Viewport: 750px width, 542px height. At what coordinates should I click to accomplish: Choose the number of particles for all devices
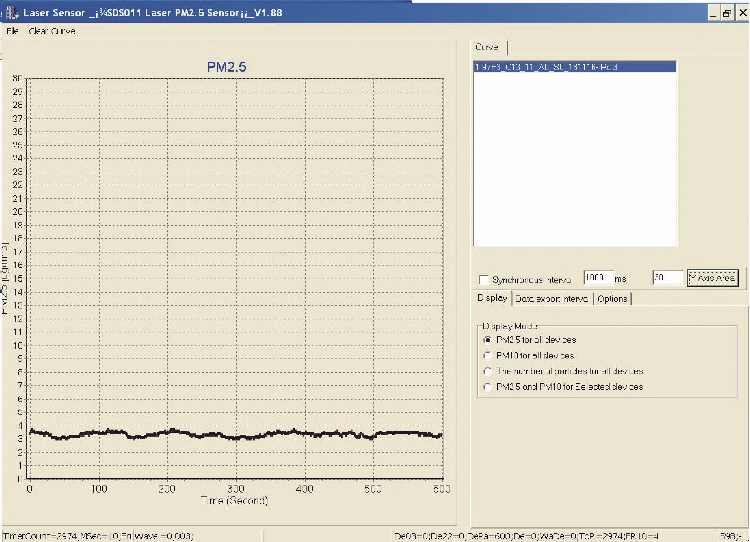click(487, 370)
